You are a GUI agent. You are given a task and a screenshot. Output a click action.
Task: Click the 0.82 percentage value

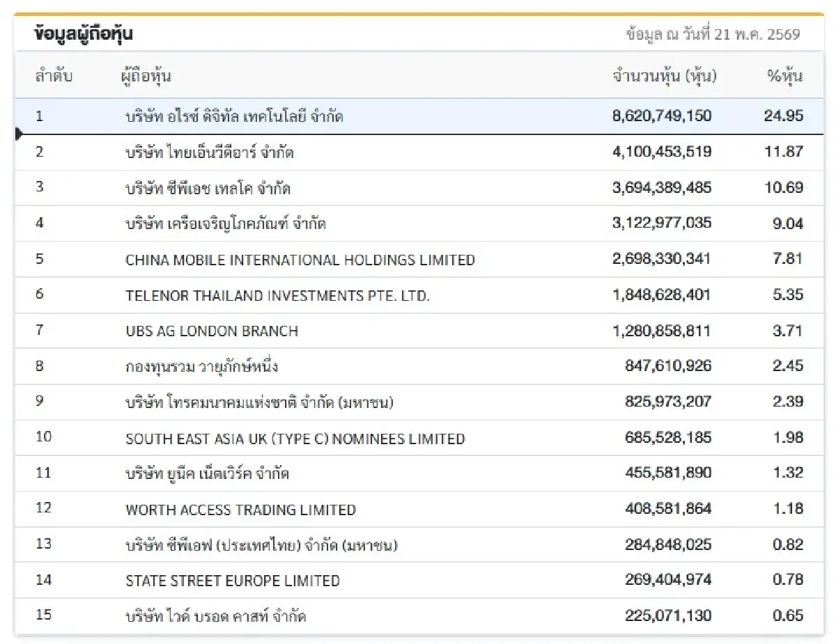[x=788, y=544]
